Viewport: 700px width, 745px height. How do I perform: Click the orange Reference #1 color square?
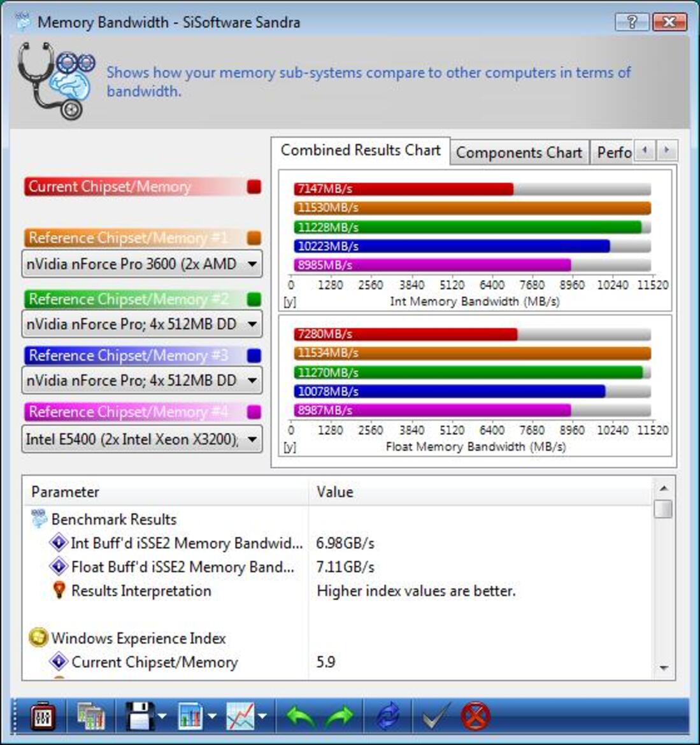pos(254,238)
